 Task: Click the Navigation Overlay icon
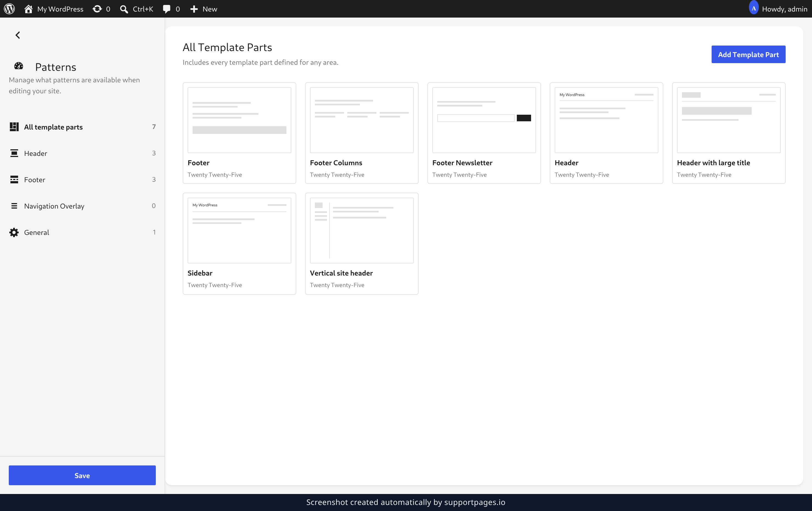(x=14, y=206)
